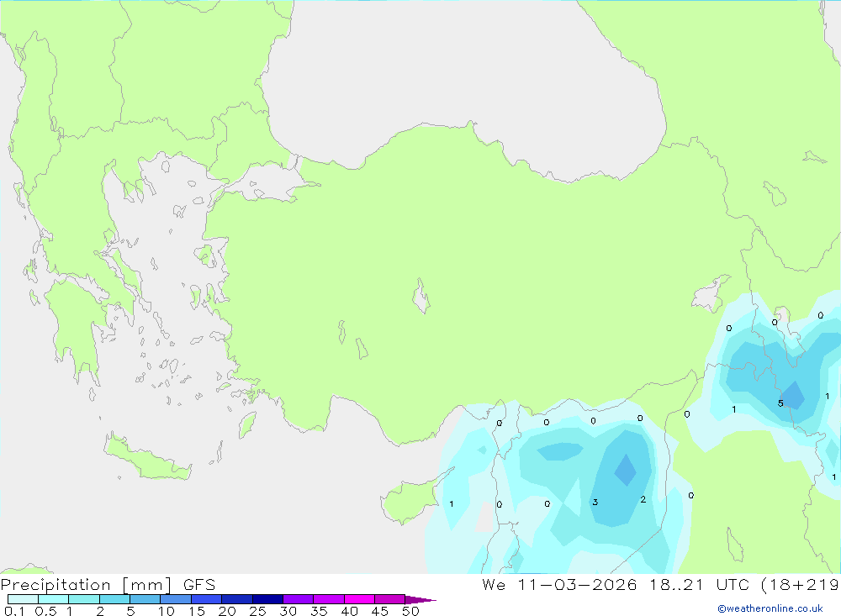Click the '0.5' legend scale label
This screenshot has height=616, width=841.
45,611
